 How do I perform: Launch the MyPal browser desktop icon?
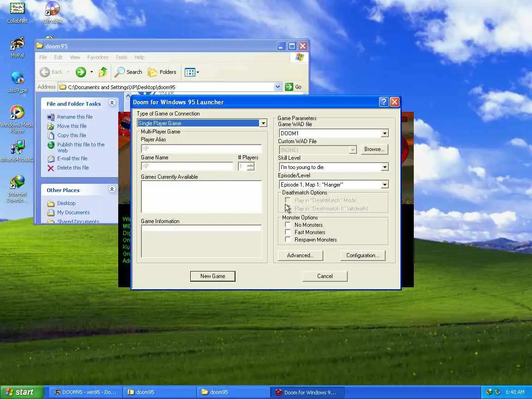pyautogui.click(x=17, y=47)
